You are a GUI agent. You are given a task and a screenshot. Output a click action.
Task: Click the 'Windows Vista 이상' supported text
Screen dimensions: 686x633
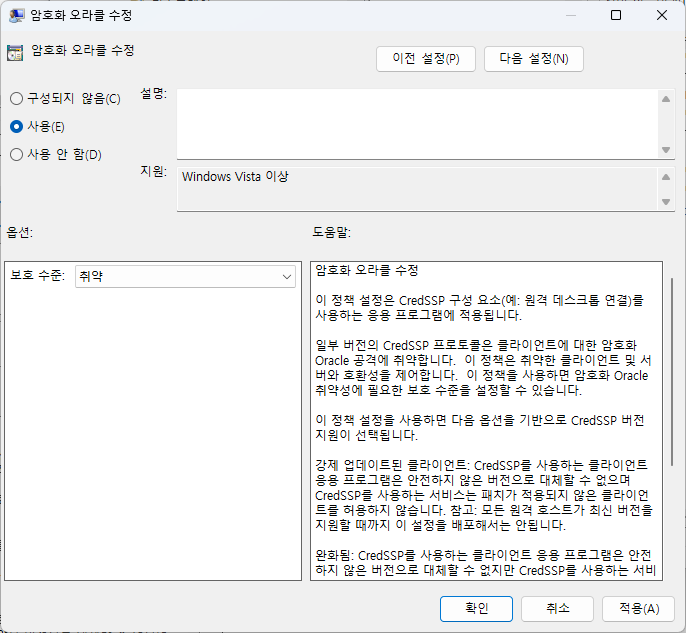(235, 177)
